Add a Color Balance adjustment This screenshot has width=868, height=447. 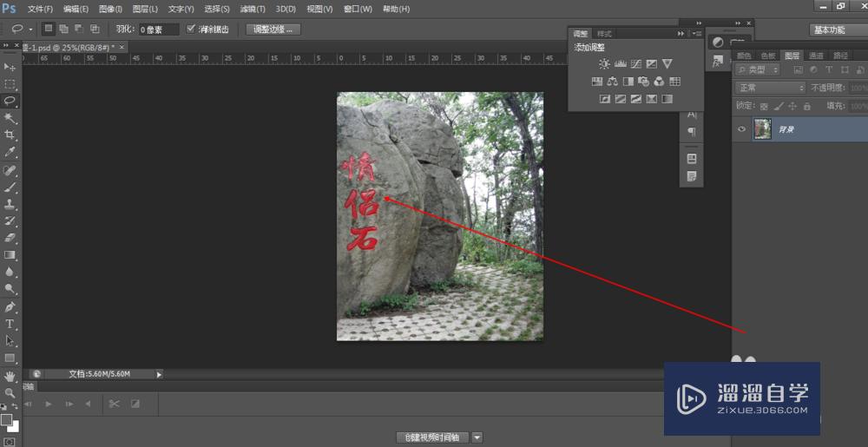612,82
